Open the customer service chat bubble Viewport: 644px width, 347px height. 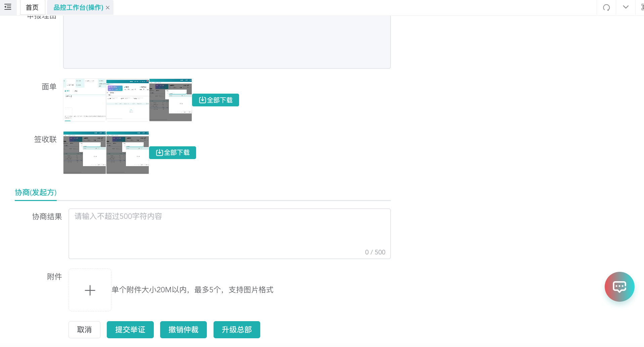(x=619, y=287)
